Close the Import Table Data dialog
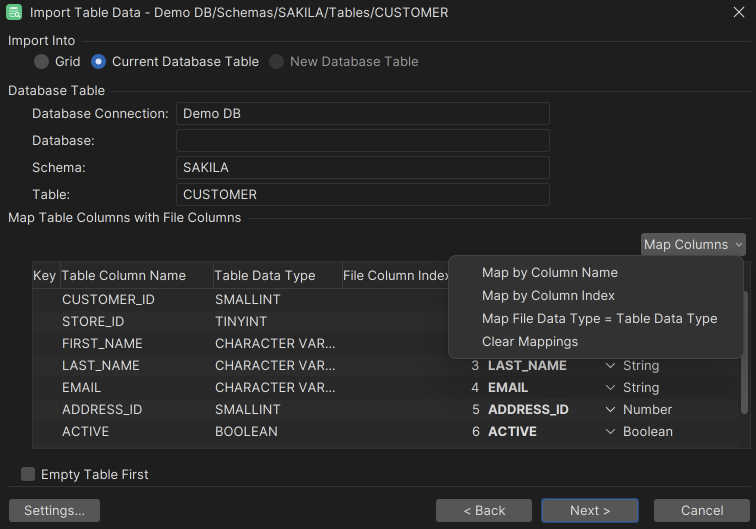Screen dimensions: 756x529 tap(738, 13)
